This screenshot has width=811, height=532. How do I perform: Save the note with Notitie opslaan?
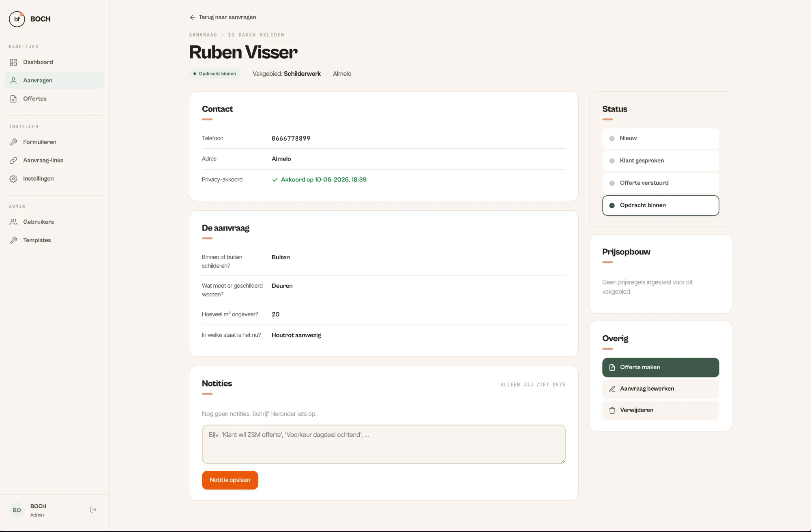tap(230, 480)
